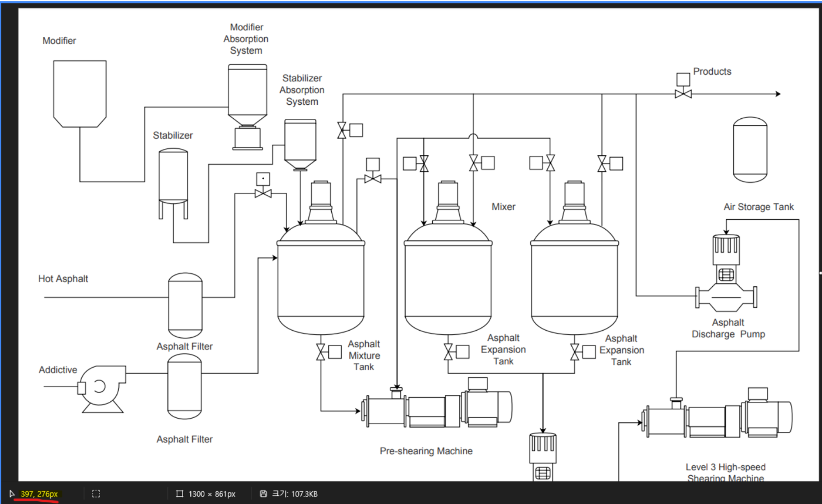The height and width of the screenshot is (504, 822).
Task: Click the cursor position pointer icon
Action: [x=12, y=494]
